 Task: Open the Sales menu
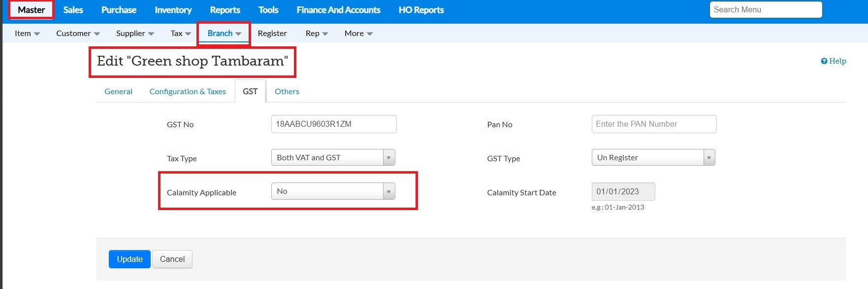(73, 10)
